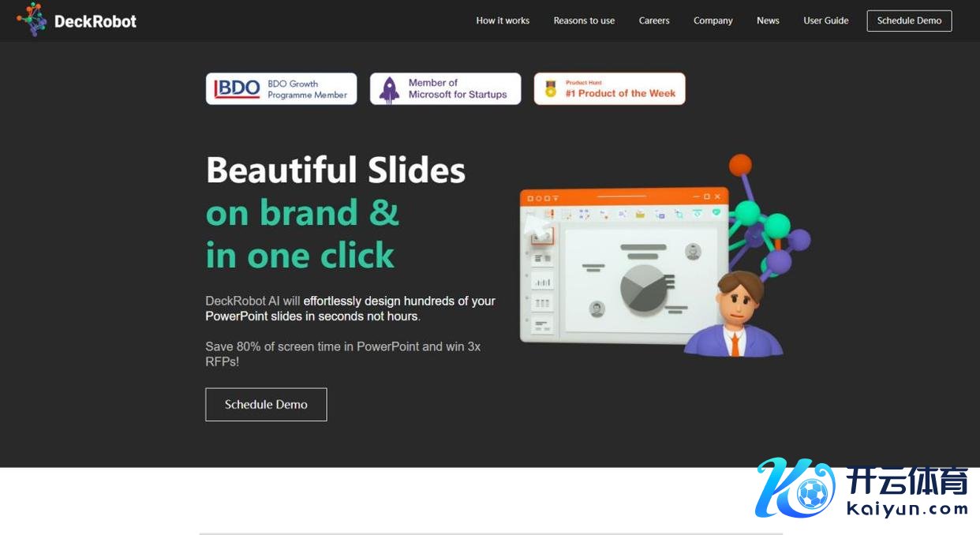Image resolution: width=980 pixels, height=535 pixels.
Task: Click the yellow folder icon in illustration toolbar
Action: point(640,214)
